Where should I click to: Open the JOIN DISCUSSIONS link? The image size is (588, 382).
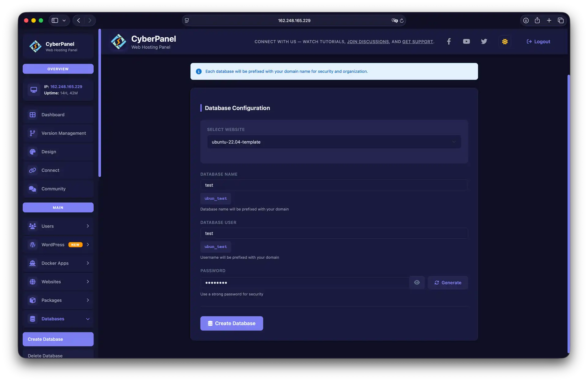368,41
